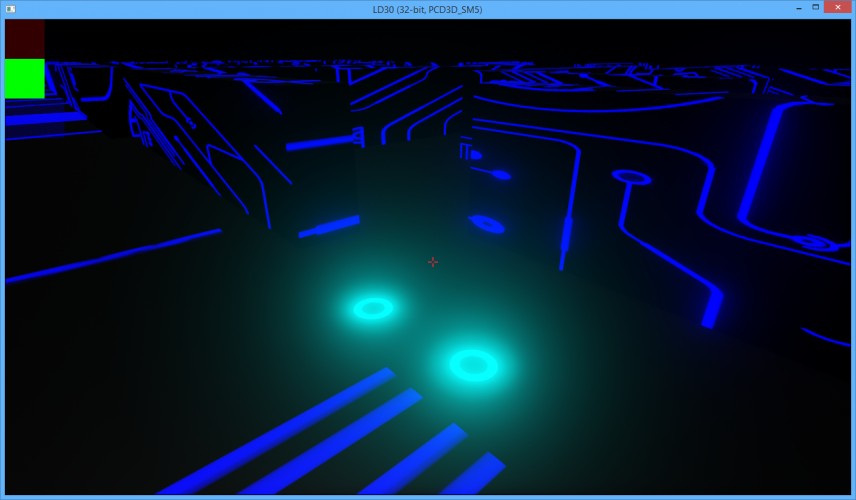Image resolution: width=856 pixels, height=500 pixels.
Task: Close the LD30 game window
Action: (838, 7)
